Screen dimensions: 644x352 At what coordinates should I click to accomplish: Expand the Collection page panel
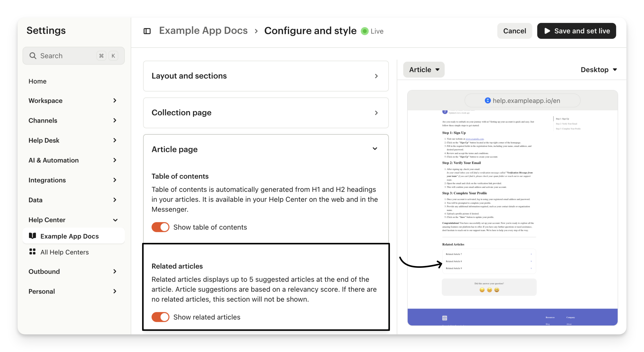(x=266, y=113)
